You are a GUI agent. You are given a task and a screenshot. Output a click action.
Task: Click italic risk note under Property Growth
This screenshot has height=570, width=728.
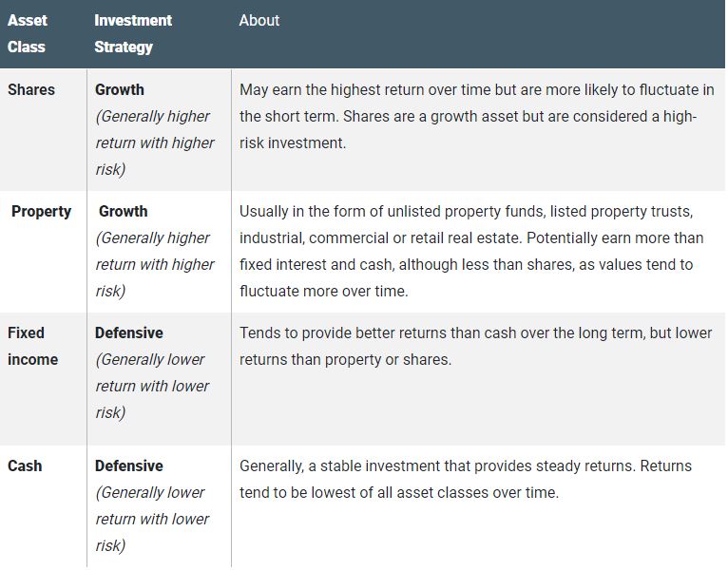click(155, 265)
